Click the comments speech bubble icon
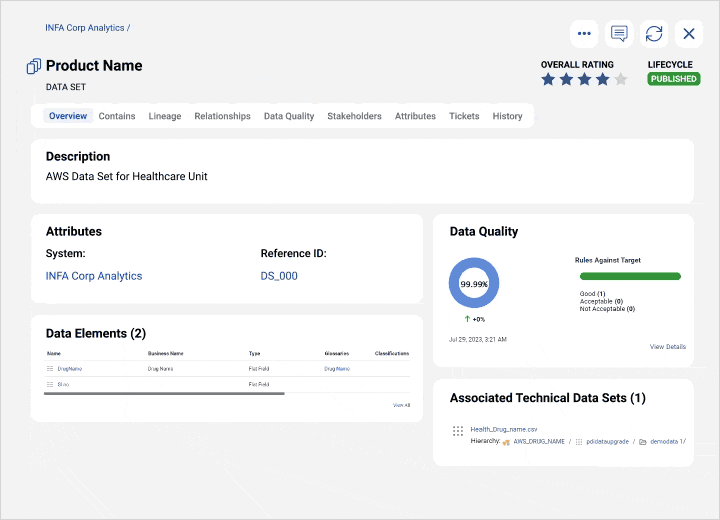This screenshot has height=520, width=720. (x=619, y=34)
